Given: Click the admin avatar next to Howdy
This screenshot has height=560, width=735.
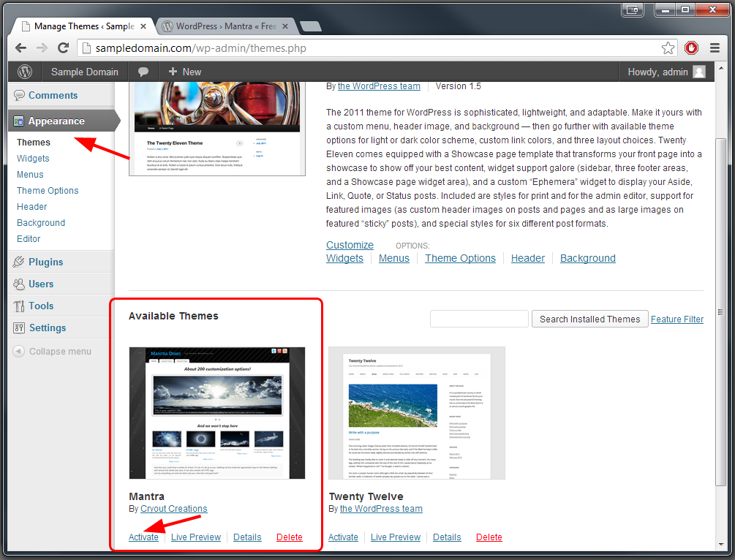Looking at the screenshot, I should 699,72.
